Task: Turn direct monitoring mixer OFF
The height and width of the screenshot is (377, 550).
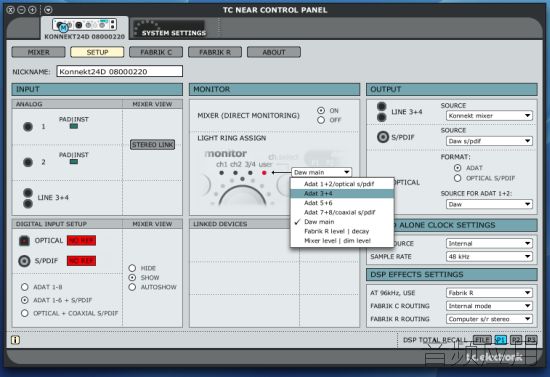Action: click(x=321, y=120)
